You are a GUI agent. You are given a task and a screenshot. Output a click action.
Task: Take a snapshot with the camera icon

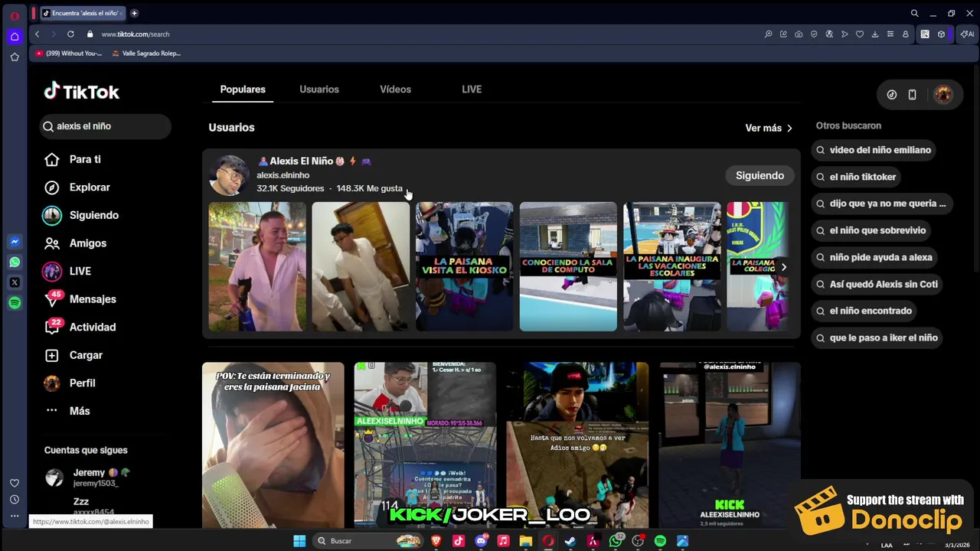[x=799, y=34]
